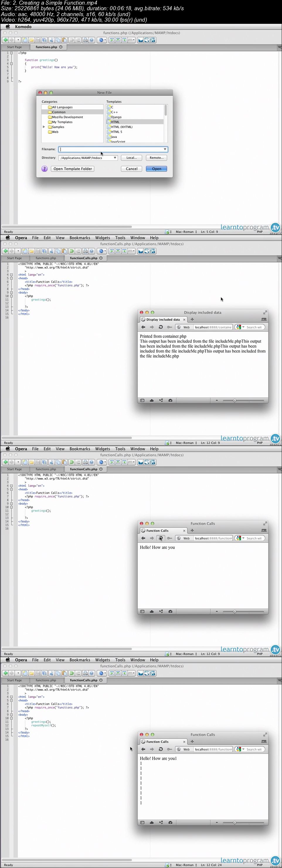Click the Ln: 5 Col: 9 status text
The height and width of the screenshot is (868, 282).
[x=210, y=232]
